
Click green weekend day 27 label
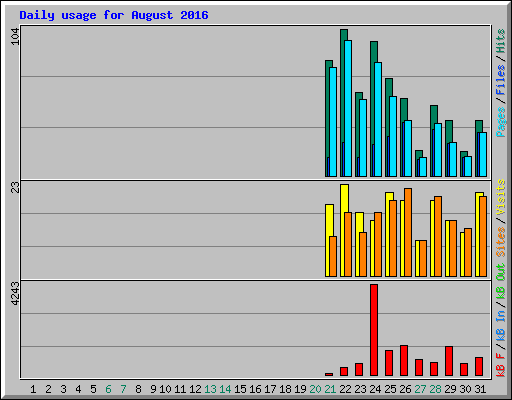(420, 389)
